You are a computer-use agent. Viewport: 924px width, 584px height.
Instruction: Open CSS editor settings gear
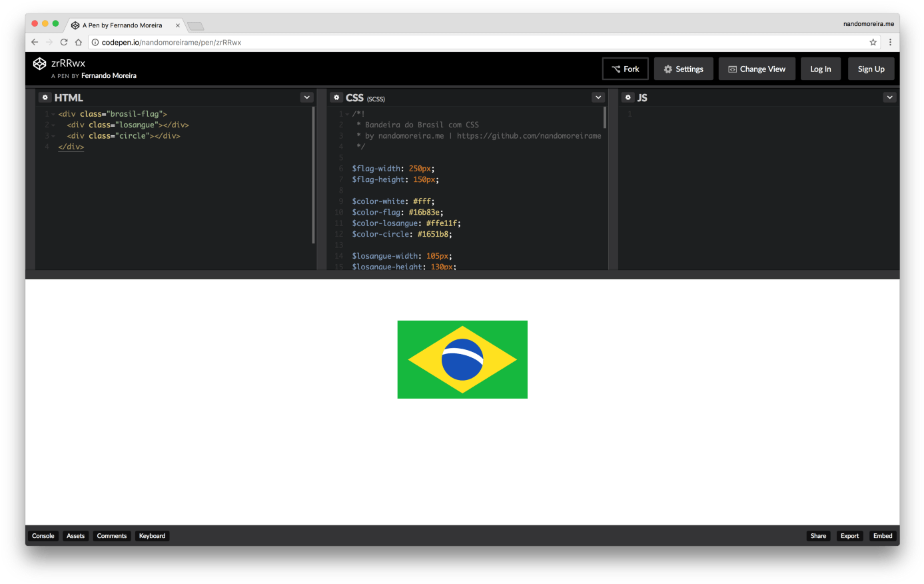tap(336, 97)
